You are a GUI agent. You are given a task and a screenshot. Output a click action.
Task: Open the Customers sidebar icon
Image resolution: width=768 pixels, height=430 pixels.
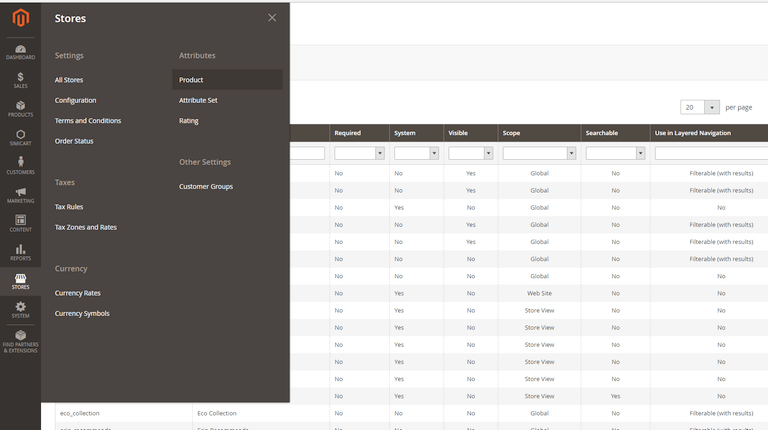coord(21,166)
